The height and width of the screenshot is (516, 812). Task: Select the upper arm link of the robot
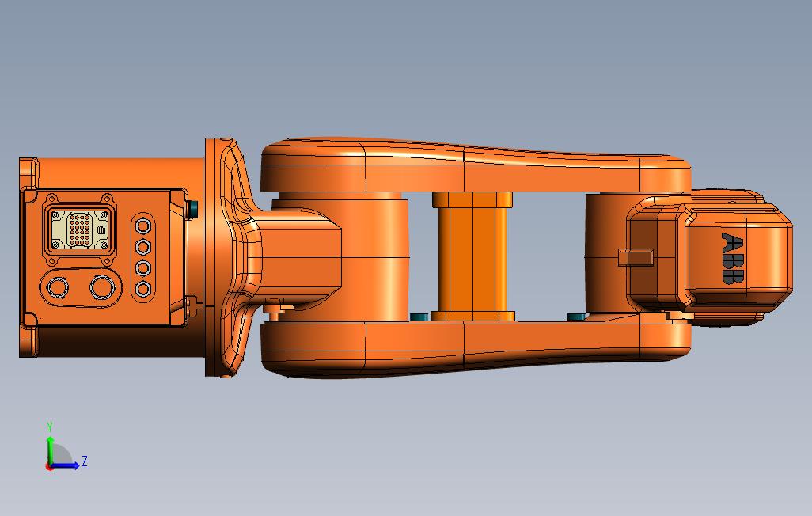476,165
